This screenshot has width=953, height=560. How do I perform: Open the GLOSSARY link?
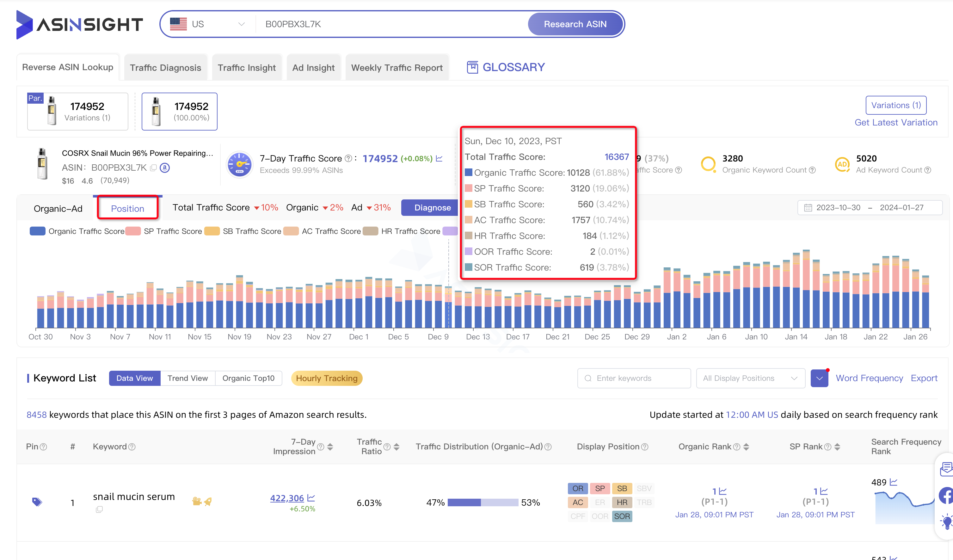(506, 67)
